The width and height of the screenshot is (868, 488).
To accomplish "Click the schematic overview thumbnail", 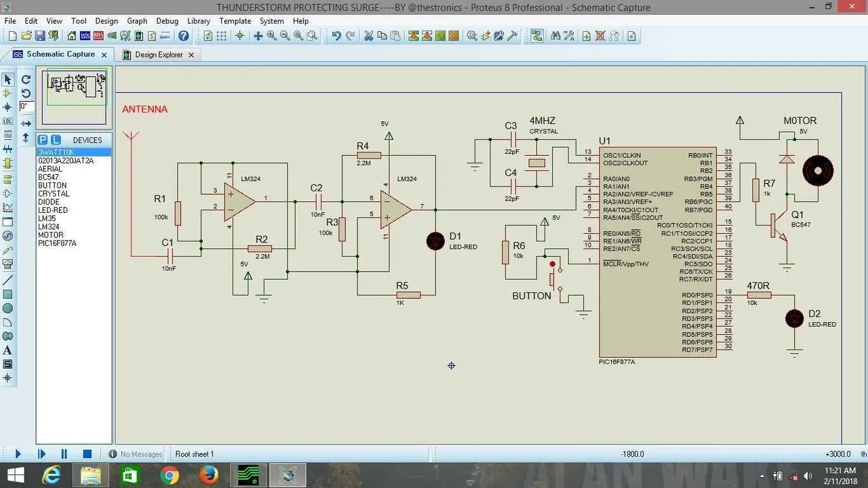I will (75, 96).
